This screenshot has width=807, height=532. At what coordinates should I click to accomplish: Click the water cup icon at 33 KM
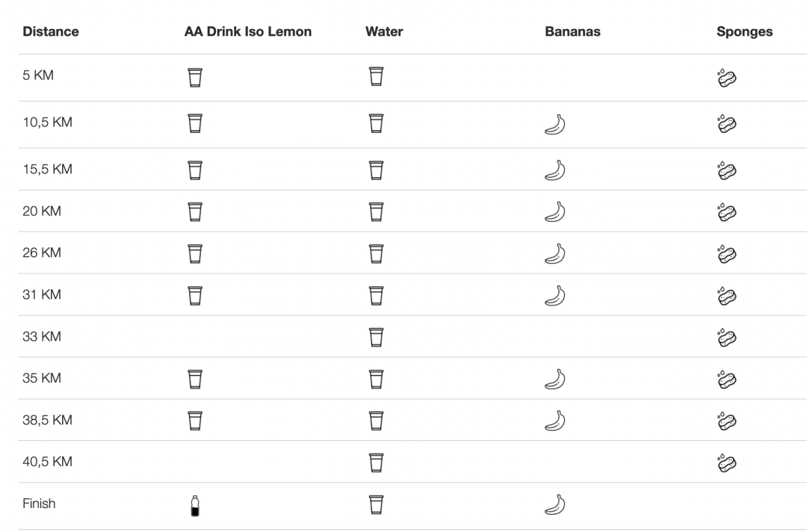point(376,337)
